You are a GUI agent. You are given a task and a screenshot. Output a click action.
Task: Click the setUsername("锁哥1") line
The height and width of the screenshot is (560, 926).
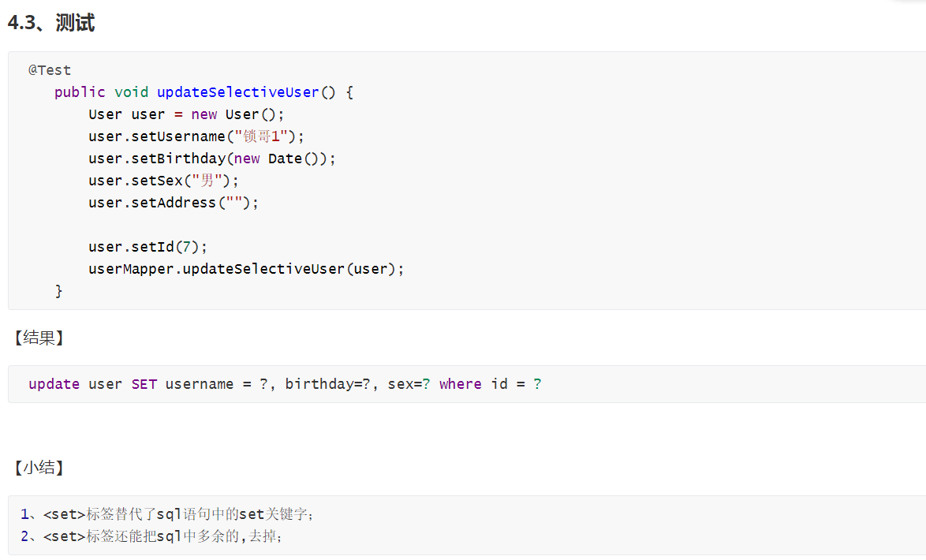tap(196, 136)
